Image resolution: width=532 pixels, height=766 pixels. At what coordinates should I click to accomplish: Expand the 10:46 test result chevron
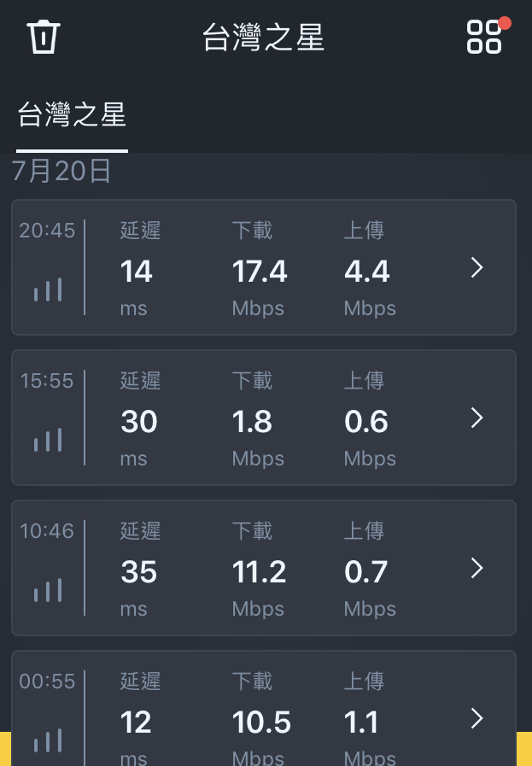click(x=476, y=568)
